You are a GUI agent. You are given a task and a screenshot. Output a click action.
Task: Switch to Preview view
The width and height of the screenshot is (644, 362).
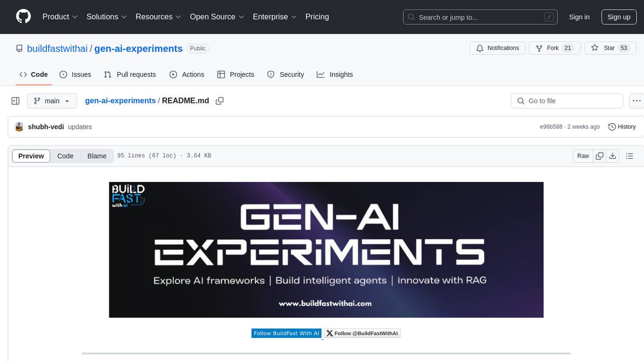(x=31, y=156)
